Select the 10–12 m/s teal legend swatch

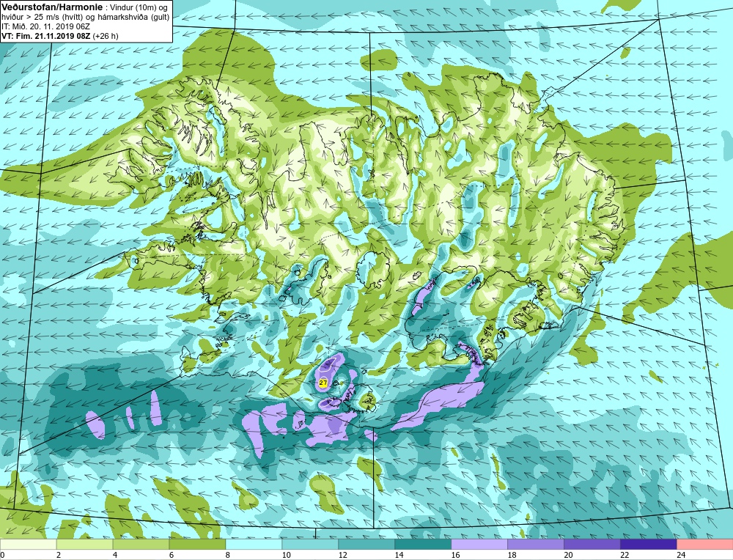click(x=310, y=545)
